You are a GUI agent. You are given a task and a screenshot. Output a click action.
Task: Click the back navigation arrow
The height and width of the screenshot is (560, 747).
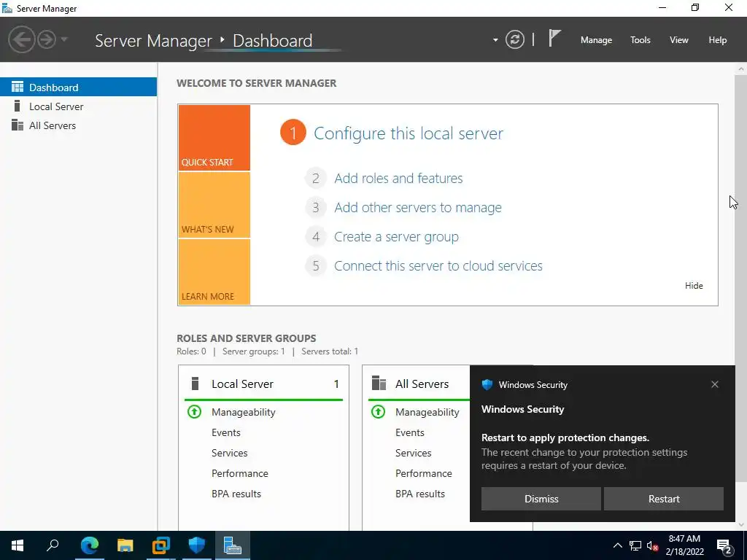tap(22, 39)
